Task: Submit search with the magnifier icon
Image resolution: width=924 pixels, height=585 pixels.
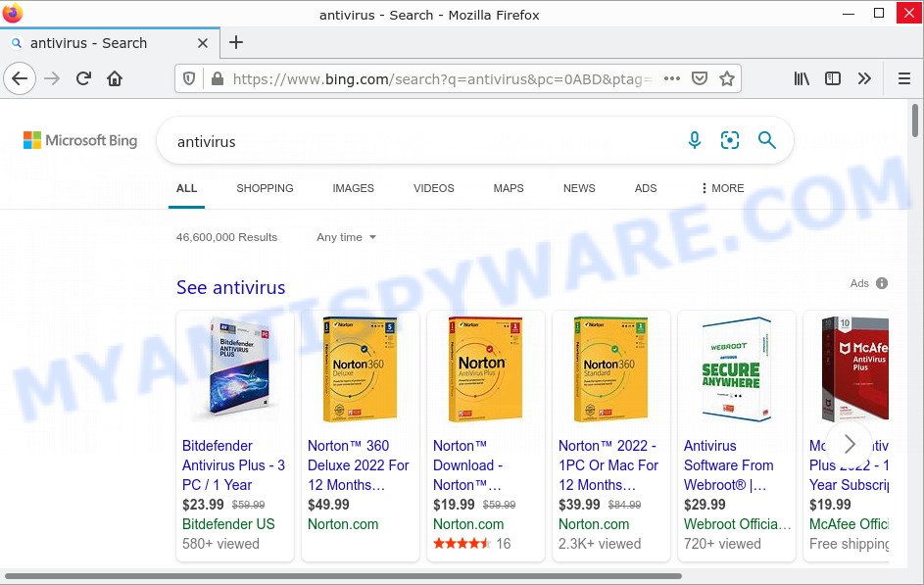Action: (766, 140)
